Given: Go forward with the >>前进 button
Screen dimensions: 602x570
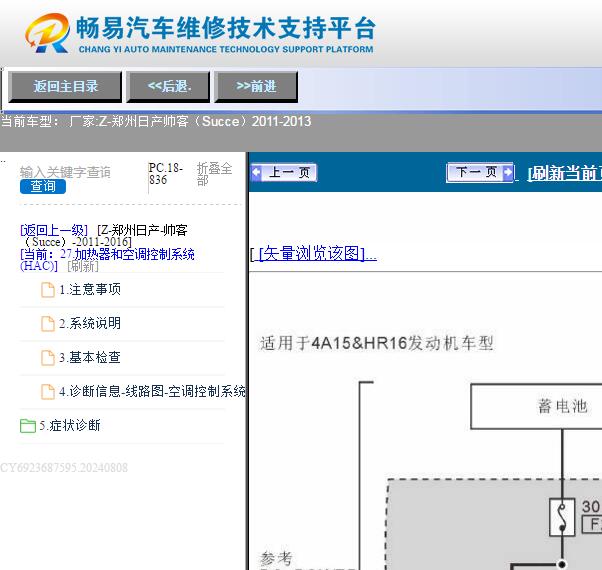Looking at the screenshot, I should pyautogui.click(x=256, y=87).
